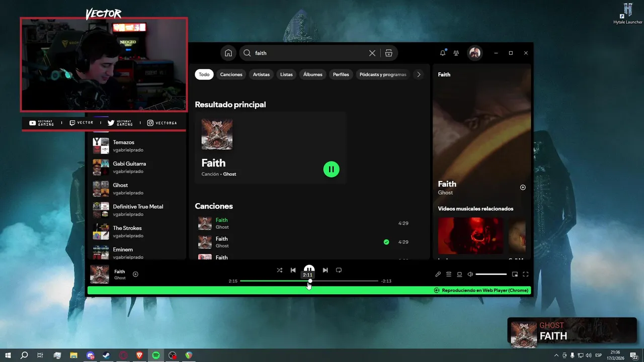Open The Strokes playlist in sidebar
Viewport: 644px width, 362px height.
(x=136, y=232)
